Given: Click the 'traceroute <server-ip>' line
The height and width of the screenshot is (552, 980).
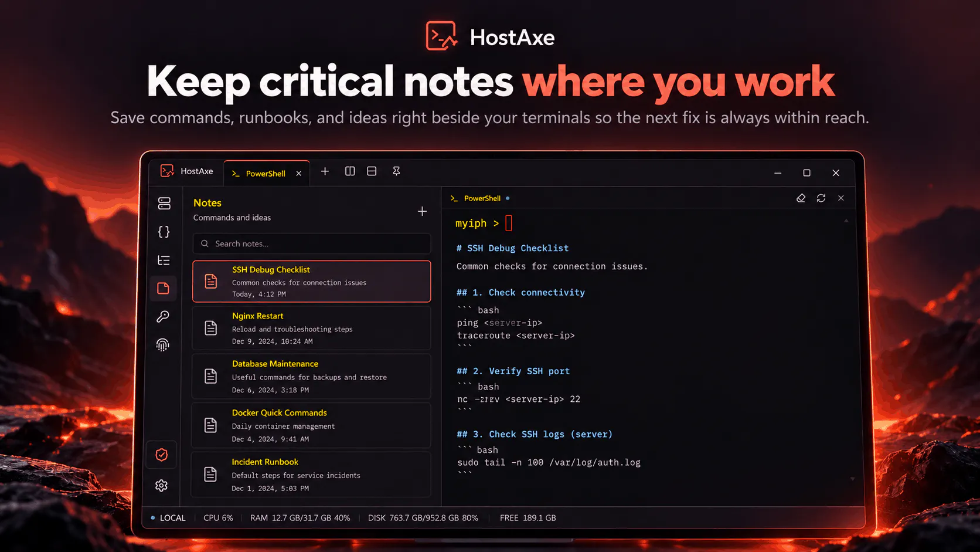Looking at the screenshot, I should coord(516,336).
